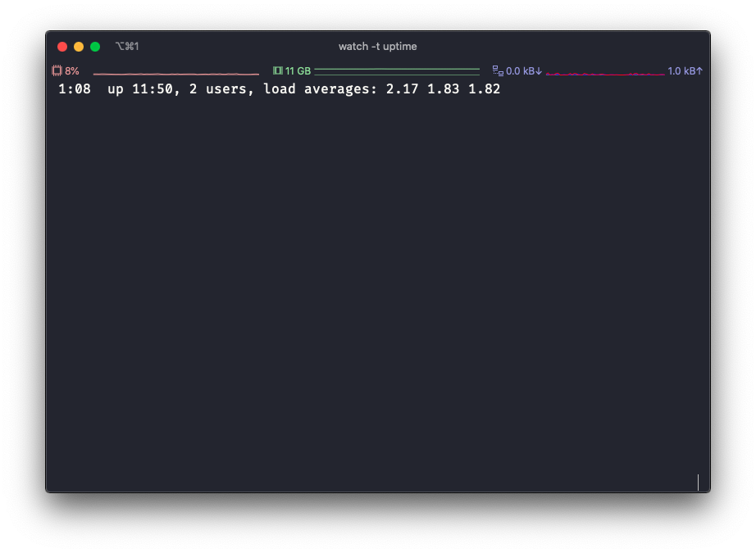Select the CPU usage sparkline graph
756x553 pixels.
(x=175, y=72)
